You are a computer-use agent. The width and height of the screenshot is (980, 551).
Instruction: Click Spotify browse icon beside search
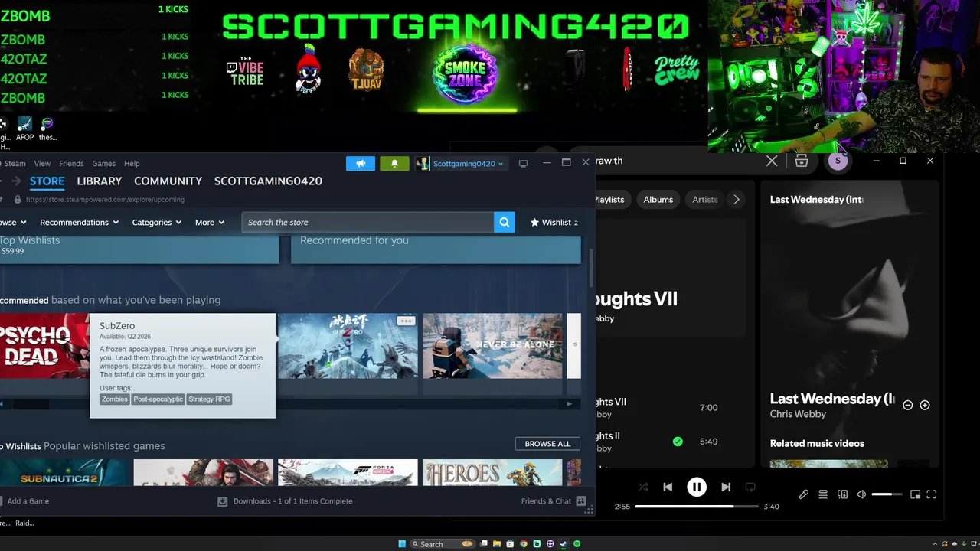click(802, 161)
